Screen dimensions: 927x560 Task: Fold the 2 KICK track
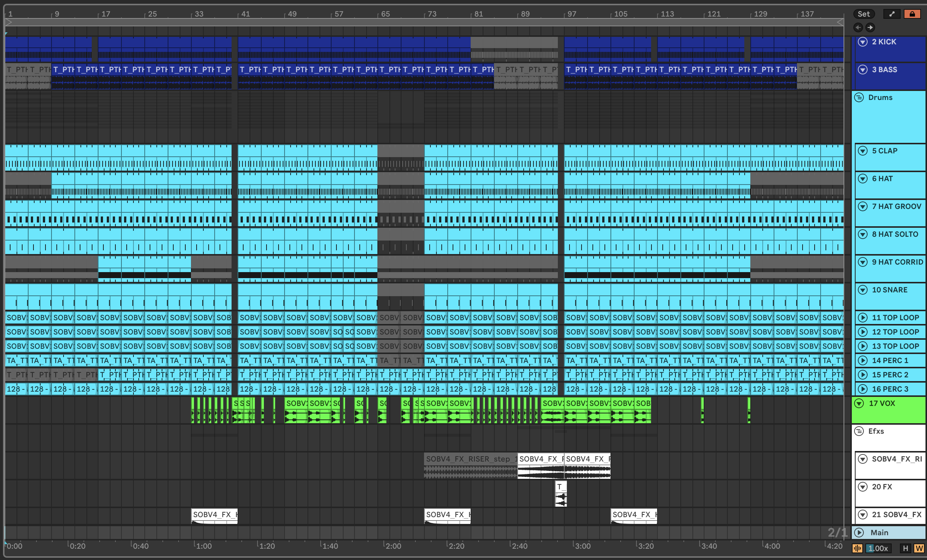click(862, 42)
